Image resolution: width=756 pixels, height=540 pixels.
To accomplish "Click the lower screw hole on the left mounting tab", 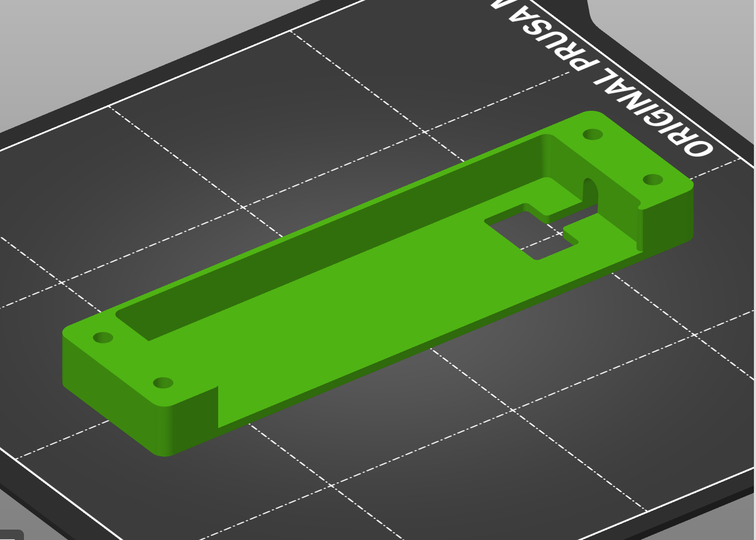I will click(163, 383).
